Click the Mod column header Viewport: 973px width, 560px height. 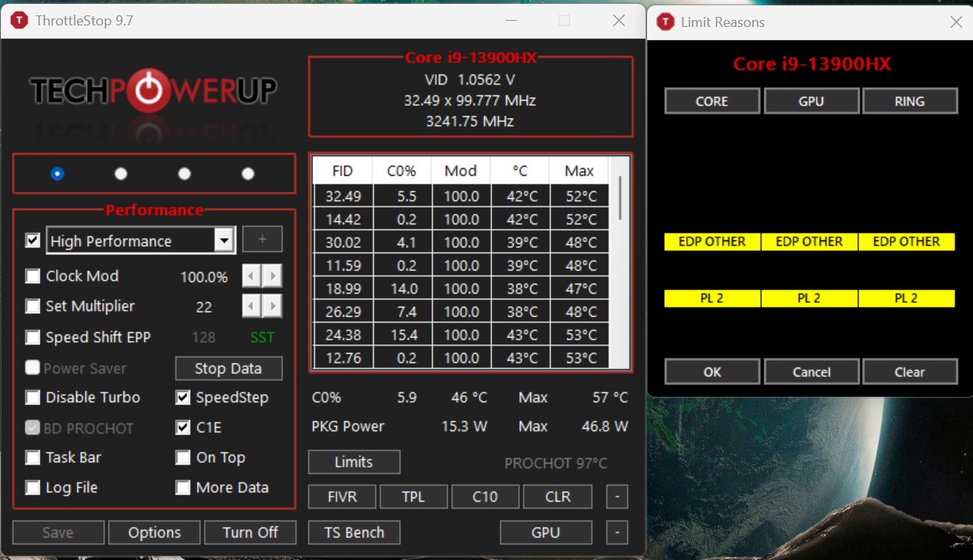pos(461,171)
